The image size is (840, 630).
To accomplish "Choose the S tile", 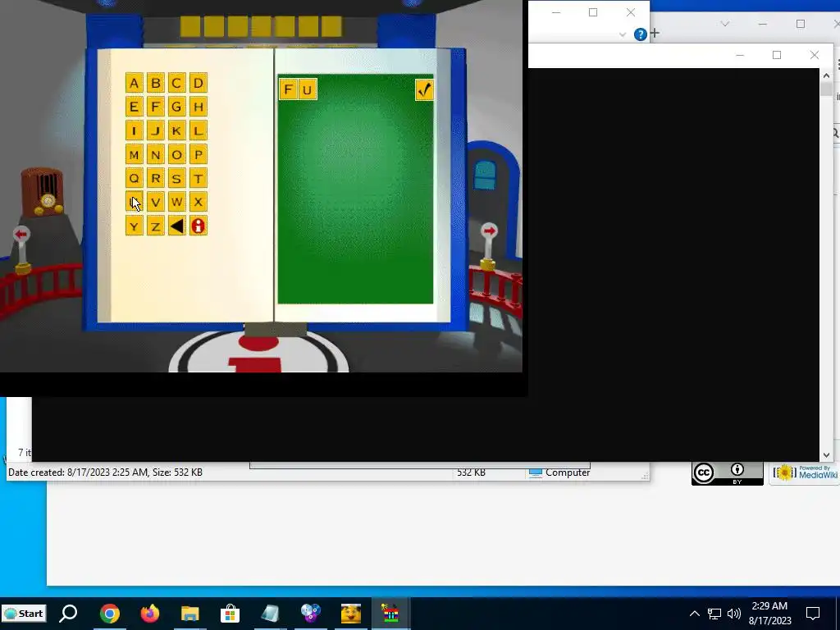I will (177, 178).
